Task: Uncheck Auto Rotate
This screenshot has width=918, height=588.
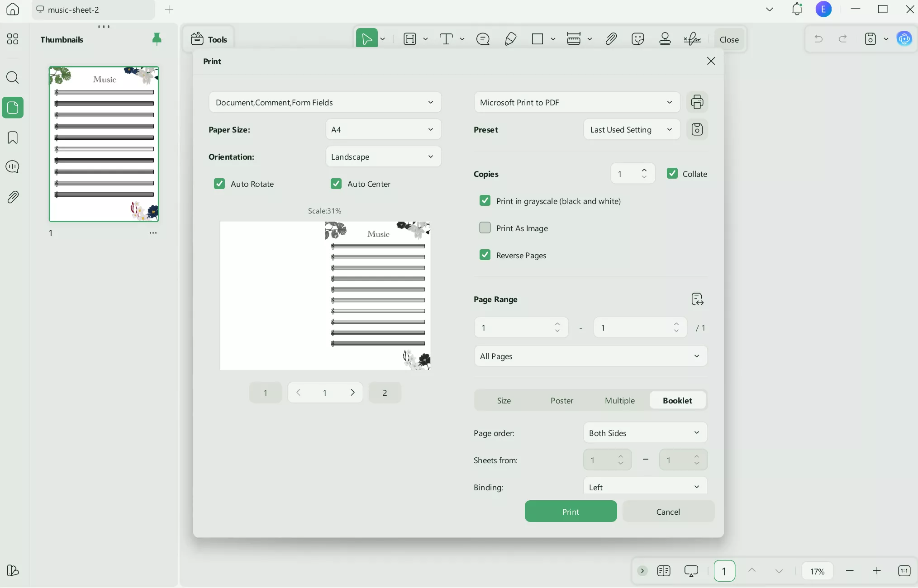Action: [x=219, y=184]
